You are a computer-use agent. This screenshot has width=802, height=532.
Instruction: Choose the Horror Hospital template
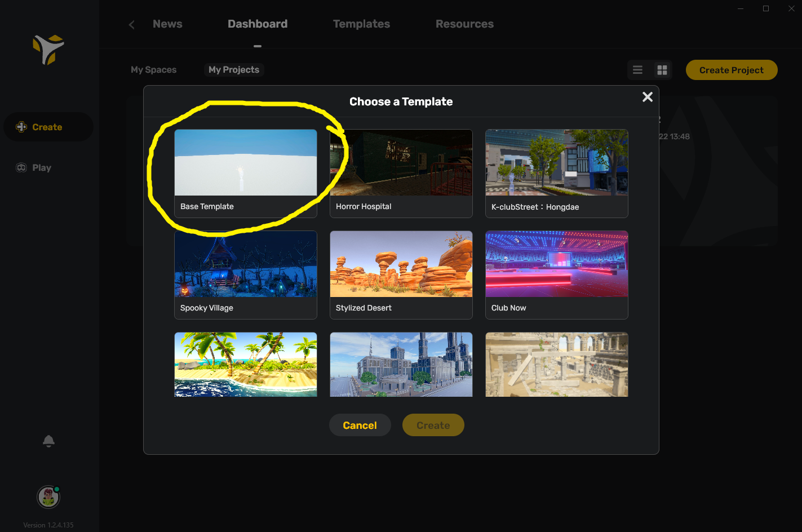[x=401, y=163]
